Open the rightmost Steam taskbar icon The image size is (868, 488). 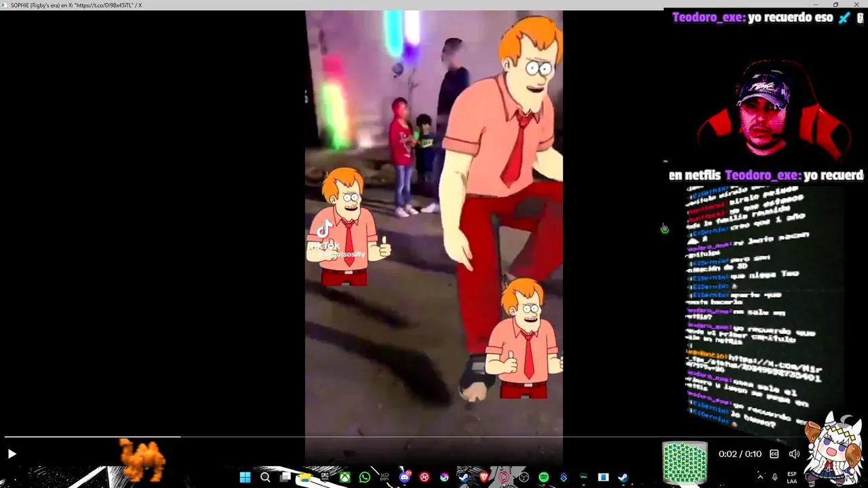pyautogui.click(x=623, y=477)
